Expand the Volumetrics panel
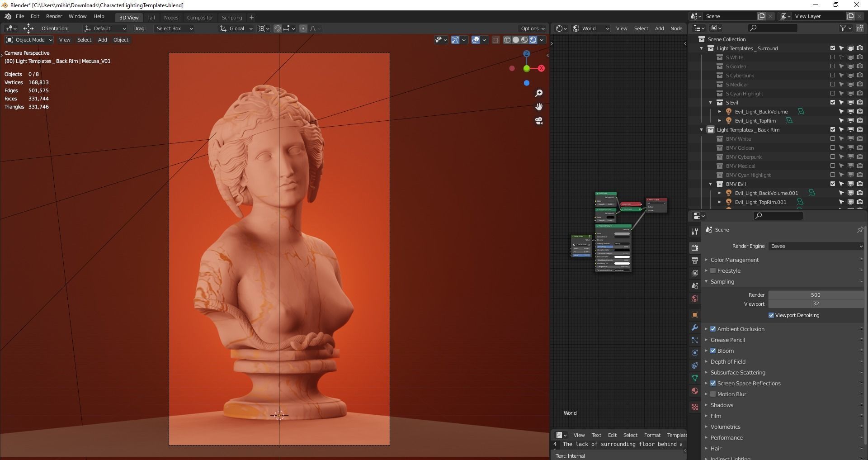This screenshot has width=868, height=460. click(x=725, y=427)
